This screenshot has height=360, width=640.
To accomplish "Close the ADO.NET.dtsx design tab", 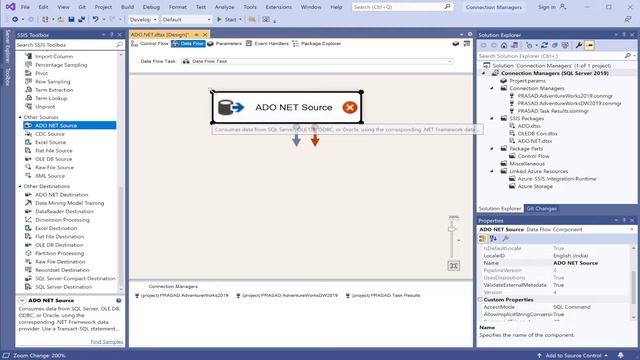I will (x=205, y=35).
